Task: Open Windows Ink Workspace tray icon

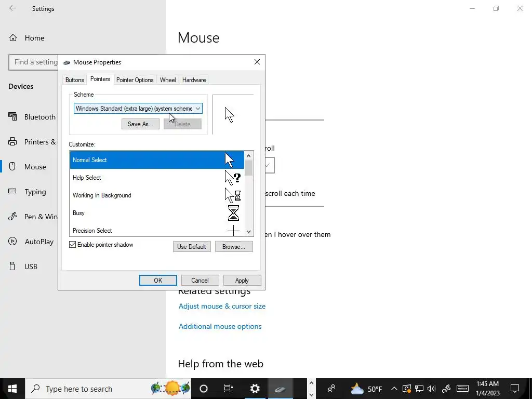Action: tap(446, 389)
